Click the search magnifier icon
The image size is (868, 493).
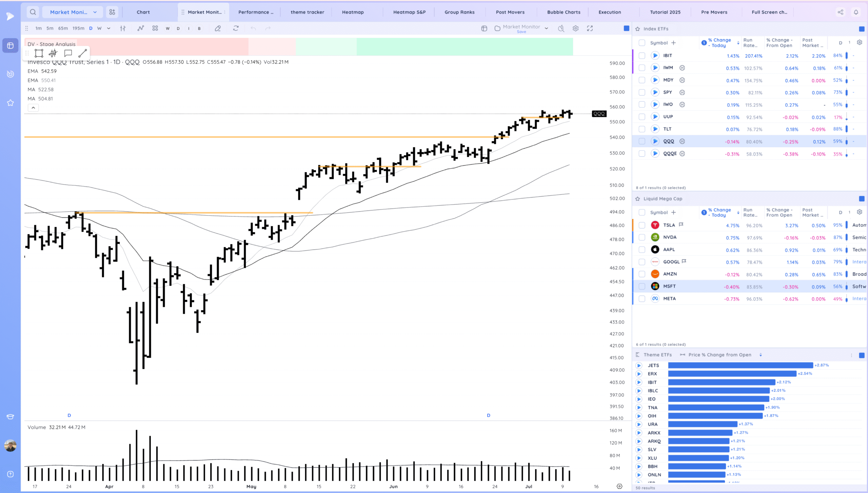pyautogui.click(x=33, y=12)
